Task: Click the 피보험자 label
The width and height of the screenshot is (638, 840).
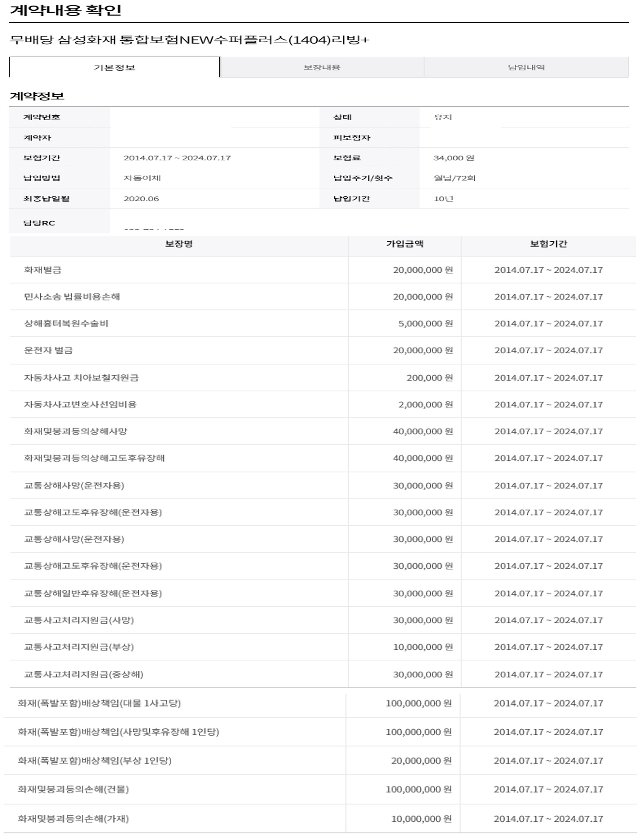Action: (x=352, y=137)
